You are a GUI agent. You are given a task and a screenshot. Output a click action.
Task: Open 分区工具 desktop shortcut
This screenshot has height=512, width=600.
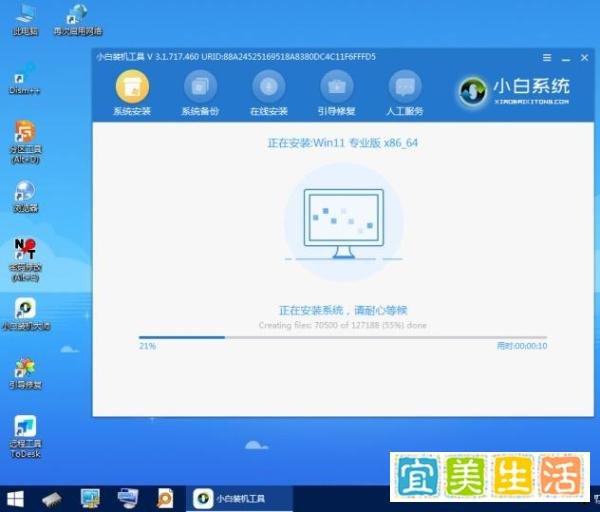point(25,142)
